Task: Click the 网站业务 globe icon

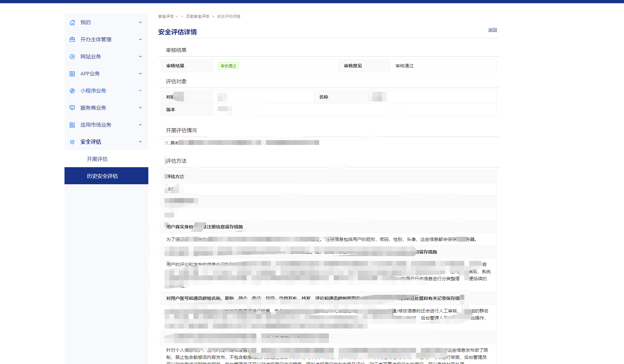Action: (x=72, y=57)
